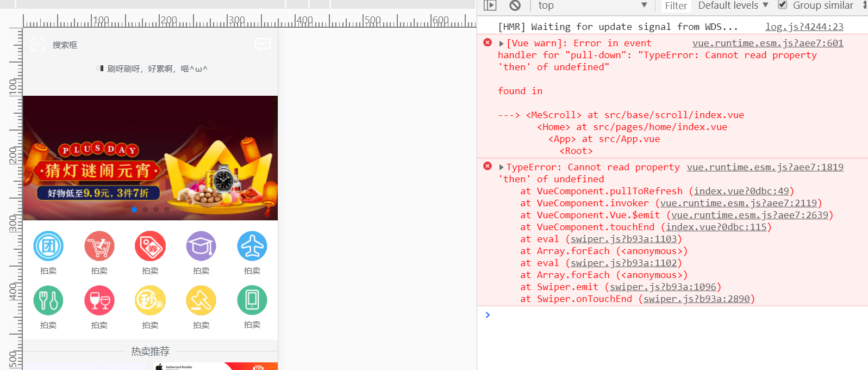Open the vue.runtime.esm.js?aee7:1819 source link
Viewport: 868px width, 370px height.
[x=765, y=167]
